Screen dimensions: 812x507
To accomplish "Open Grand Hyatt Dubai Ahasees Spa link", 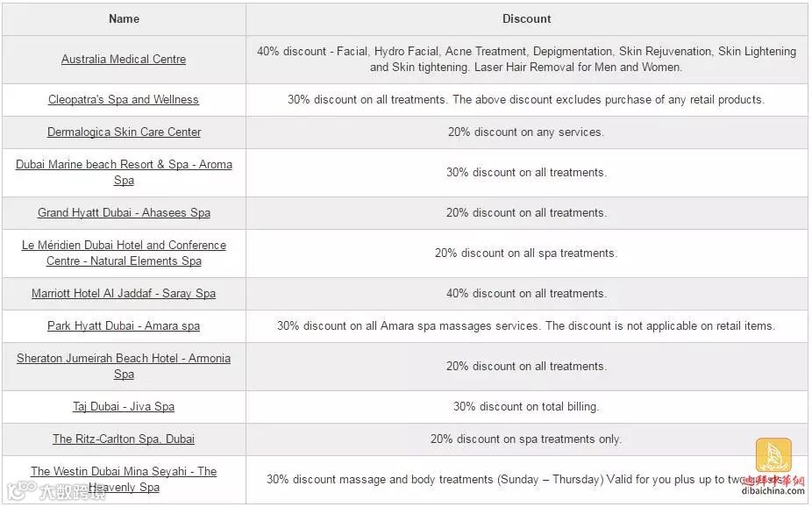I will 124,213.
